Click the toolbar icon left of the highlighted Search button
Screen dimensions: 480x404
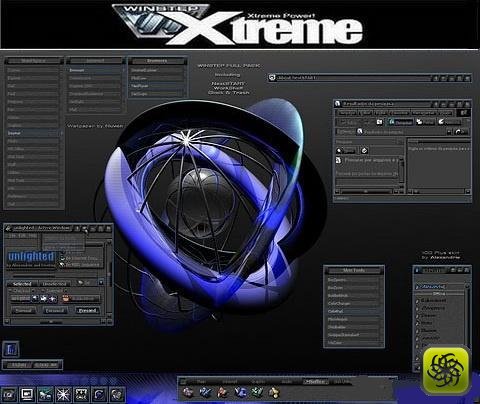pos(379,122)
